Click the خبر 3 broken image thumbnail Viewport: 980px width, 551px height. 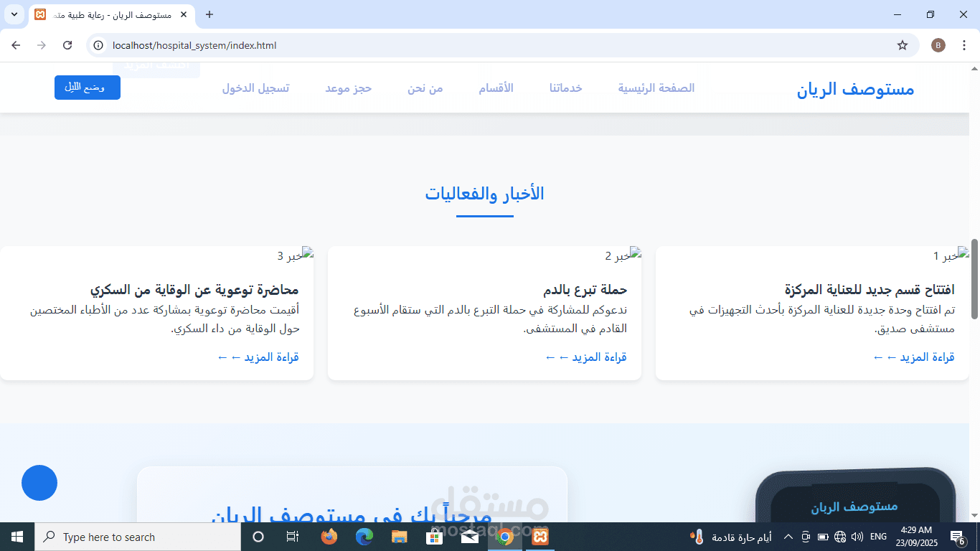coord(295,256)
